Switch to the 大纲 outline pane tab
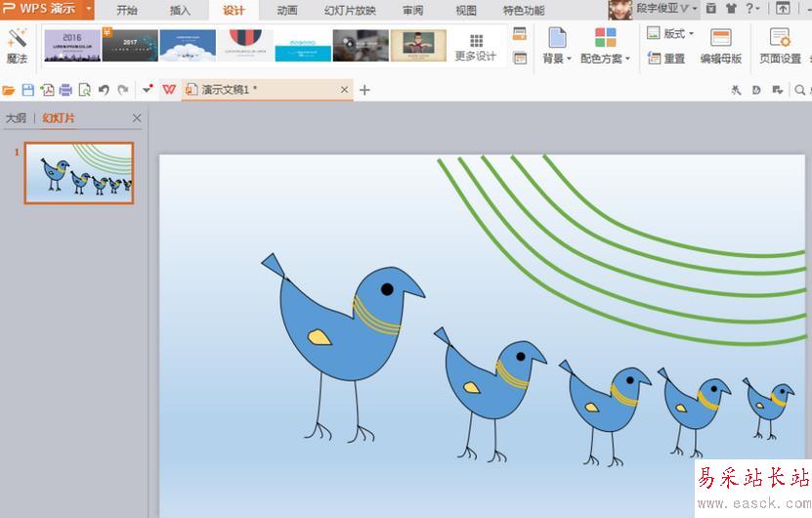 click(16, 118)
